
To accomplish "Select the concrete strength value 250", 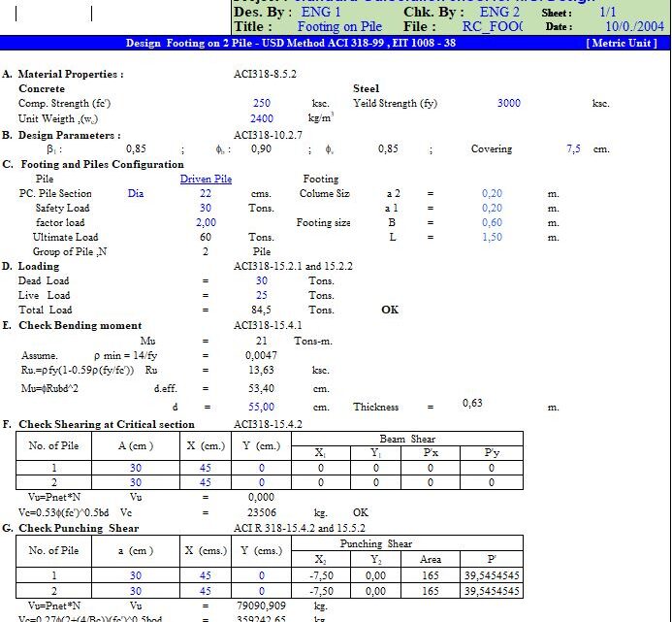I will 262,104.
